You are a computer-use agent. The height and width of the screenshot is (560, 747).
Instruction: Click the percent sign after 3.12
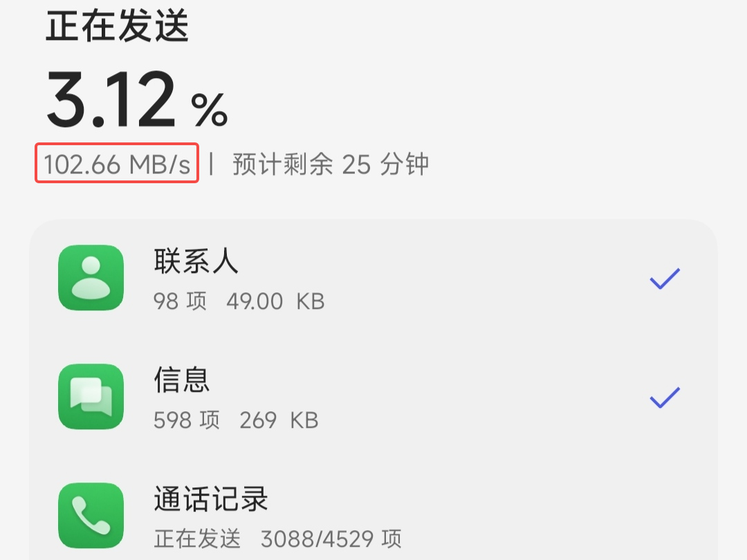pos(209,109)
